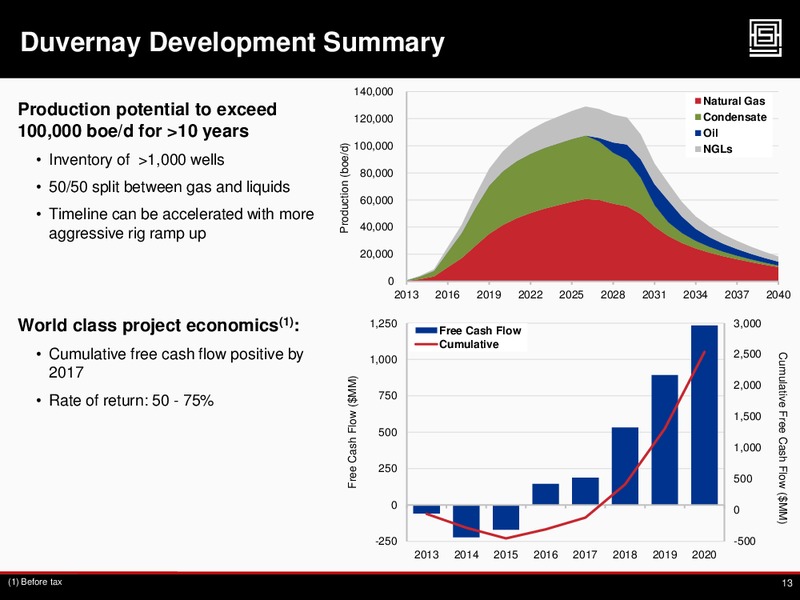800x600 pixels.
Task: Click the 2015 negative cash flow bar
Action: (506, 517)
